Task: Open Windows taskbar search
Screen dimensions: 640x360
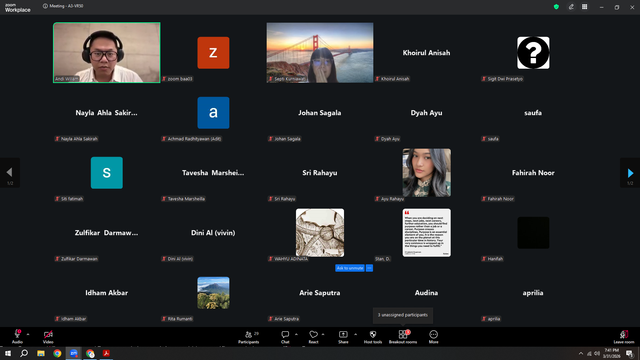Action: coord(24,353)
